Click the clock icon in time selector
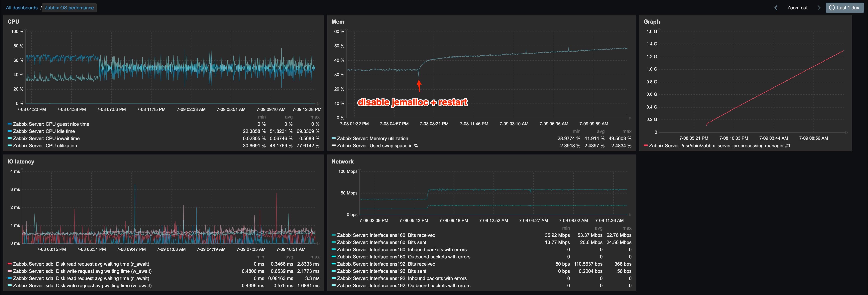The height and width of the screenshot is (295, 868). pyautogui.click(x=832, y=8)
